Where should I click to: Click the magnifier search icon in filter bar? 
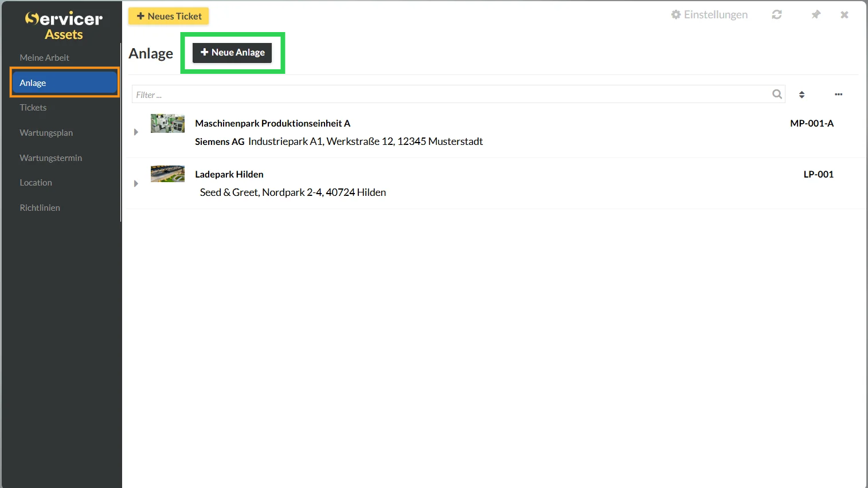click(x=777, y=95)
